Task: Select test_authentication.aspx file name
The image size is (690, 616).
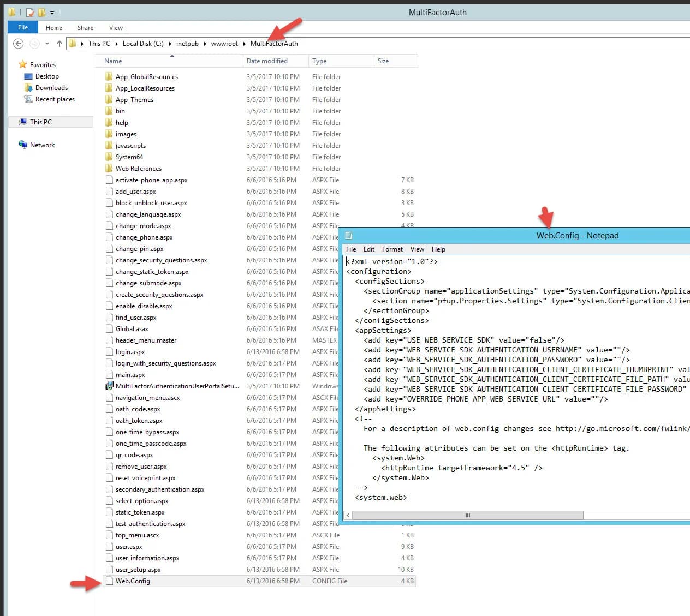Action: click(150, 524)
